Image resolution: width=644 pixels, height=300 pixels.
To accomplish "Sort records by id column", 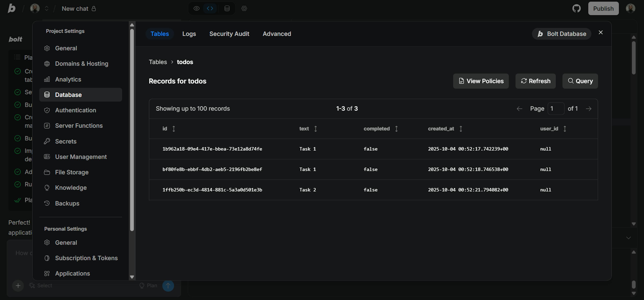I will coord(174,129).
